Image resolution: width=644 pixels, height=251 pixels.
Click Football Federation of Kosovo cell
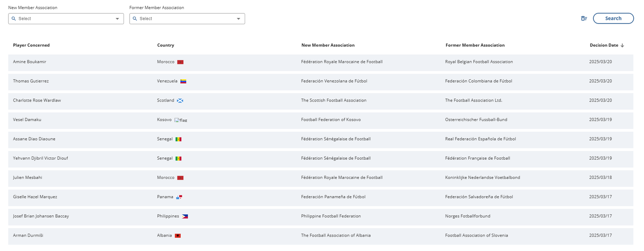point(331,120)
